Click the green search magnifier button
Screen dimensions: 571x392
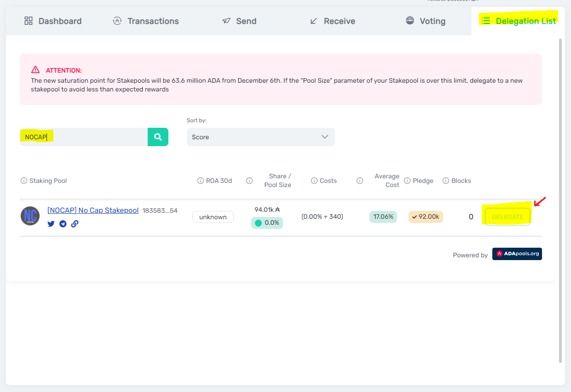pos(158,137)
